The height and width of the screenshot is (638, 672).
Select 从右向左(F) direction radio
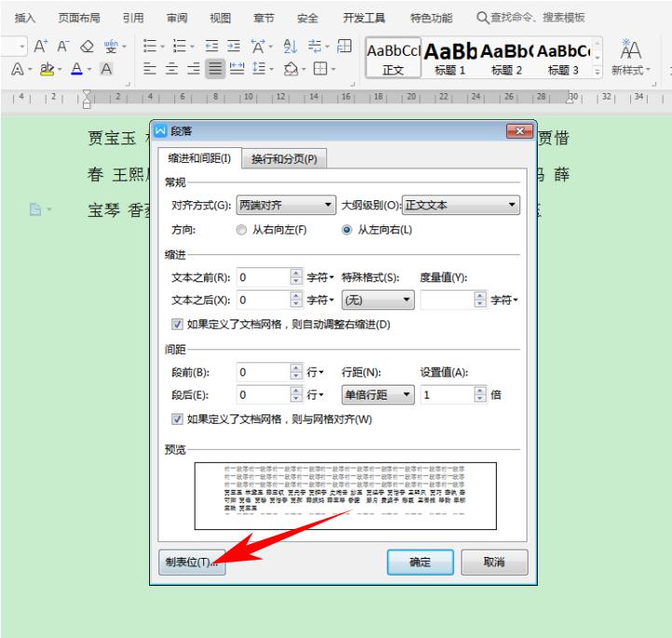coord(241,230)
